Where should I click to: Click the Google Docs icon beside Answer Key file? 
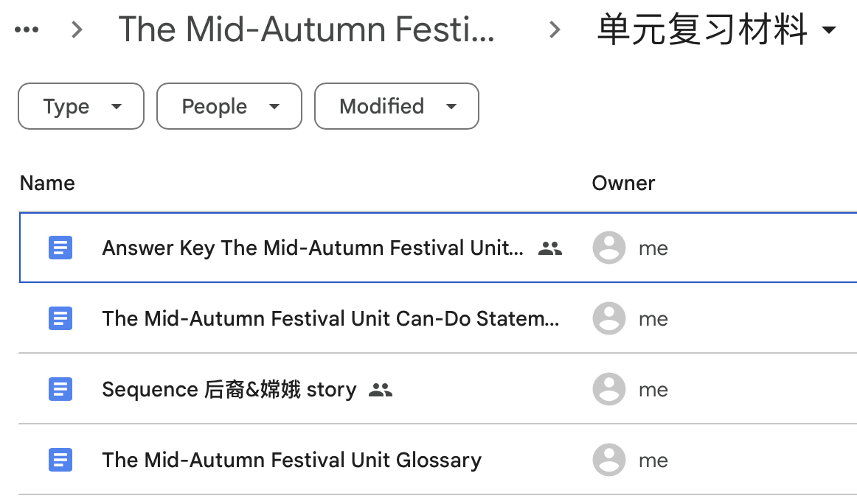point(60,248)
